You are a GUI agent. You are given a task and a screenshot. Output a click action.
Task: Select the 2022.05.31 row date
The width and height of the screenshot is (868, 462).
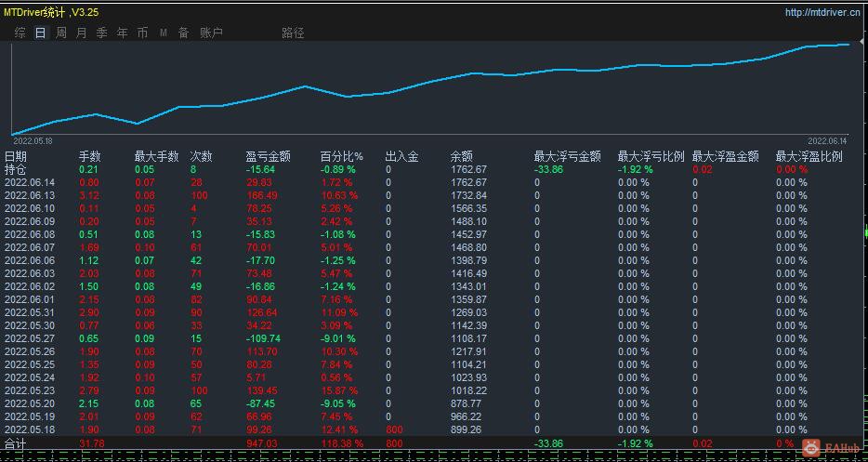pos(30,312)
